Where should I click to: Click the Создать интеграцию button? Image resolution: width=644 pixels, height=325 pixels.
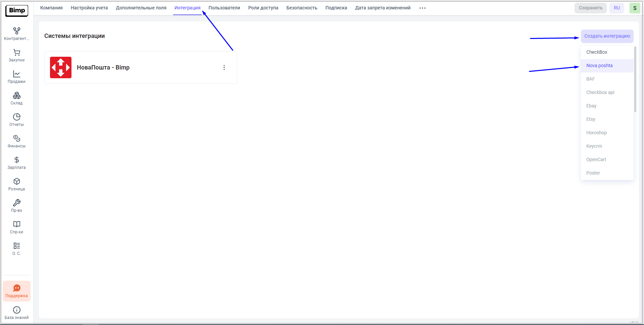pyautogui.click(x=607, y=36)
